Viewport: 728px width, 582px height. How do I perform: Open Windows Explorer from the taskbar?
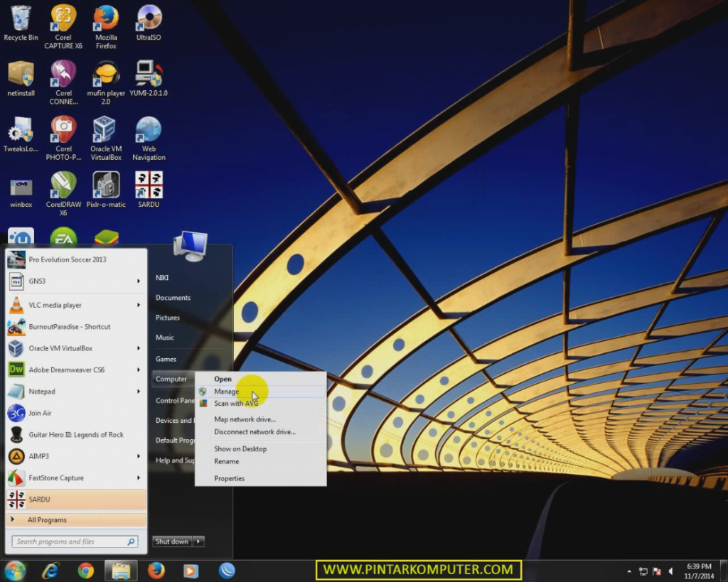[x=121, y=571]
